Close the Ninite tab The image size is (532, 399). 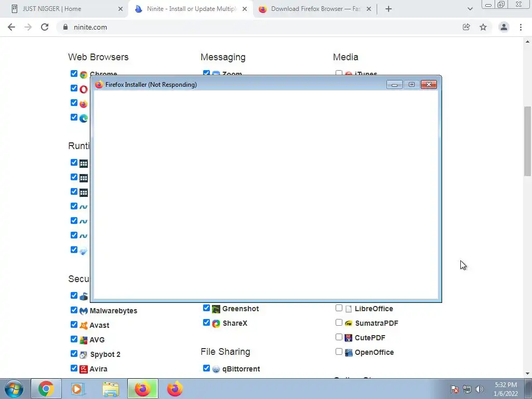245,9
